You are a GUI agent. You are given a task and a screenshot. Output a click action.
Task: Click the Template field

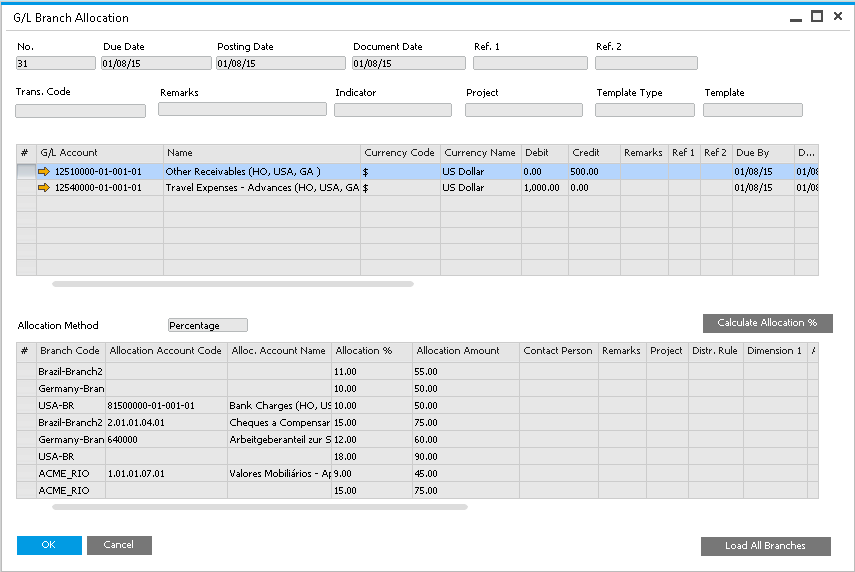pyautogui.click(x=752, y=110)
